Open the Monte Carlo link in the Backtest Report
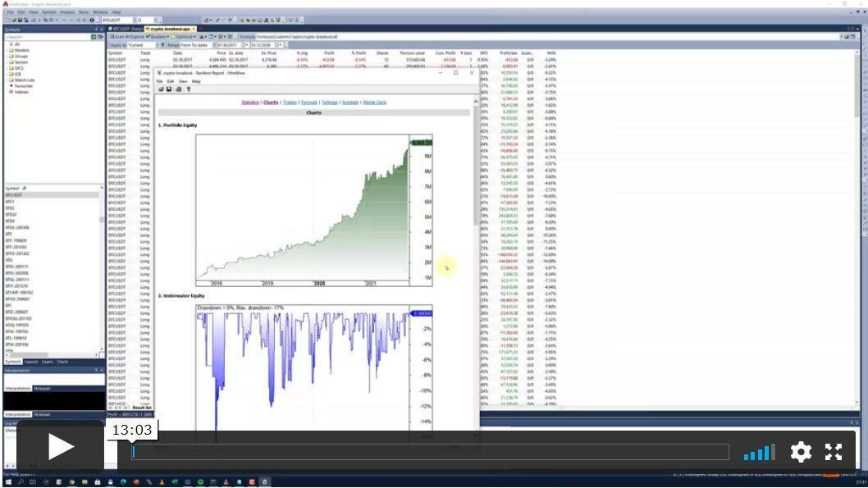Image resolution: width=868 pixels, height=488 pixels. click(375, 103)
